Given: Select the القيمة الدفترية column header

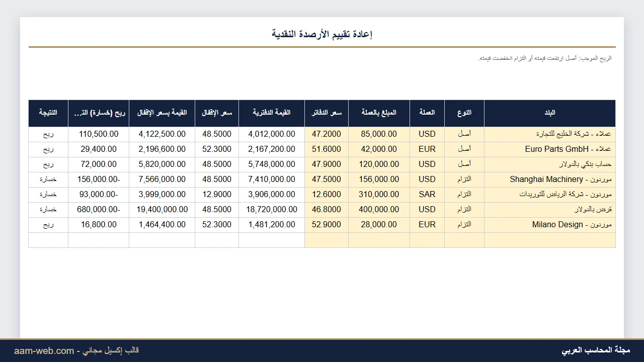Looking at the screenshot, I should click(272, 113).
